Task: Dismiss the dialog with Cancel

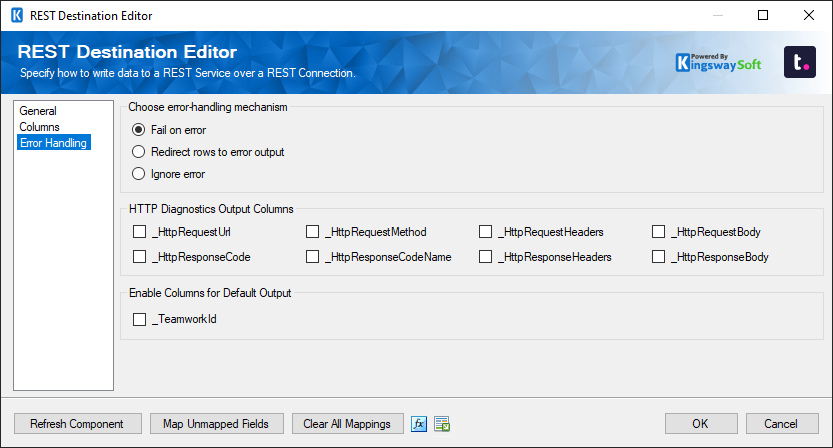Action: [x=781, y=424]
